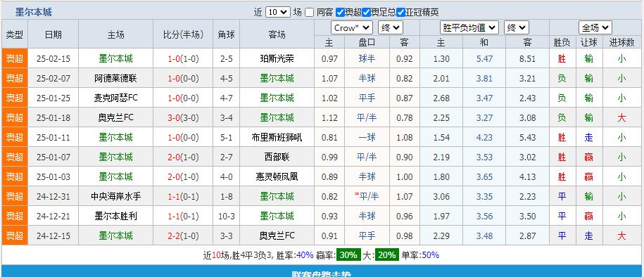Image resolution: width=644 pixels, height=277 pixels.
Task: Click the 走 handicap result in the 25-01-11 row
Action: pyautogui.click(x=589, y=138)
